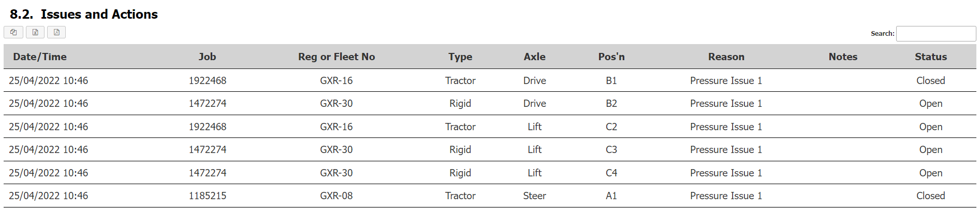Export the table to Excel
Screen dimensions: 980x208
tap(35, 32)
